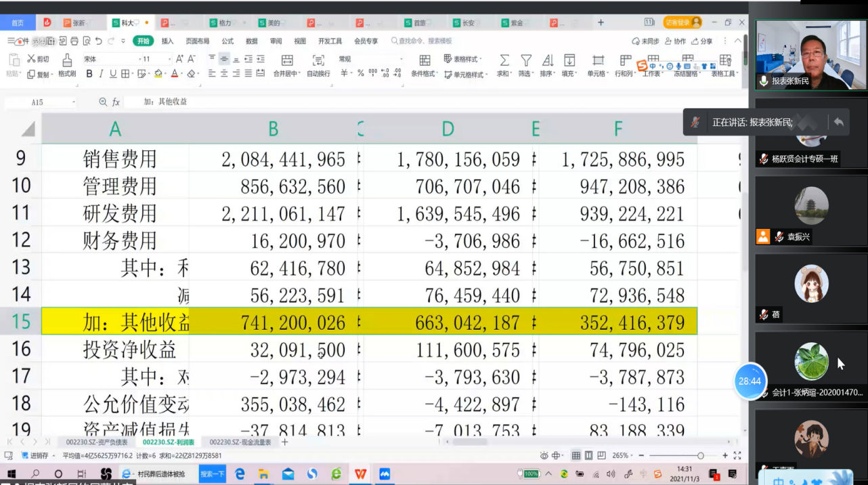Image resolution: width=868 pixels, height=485 pixels.
Task: Click the 分享 (Share) button
Action: [x=701, y=41]
